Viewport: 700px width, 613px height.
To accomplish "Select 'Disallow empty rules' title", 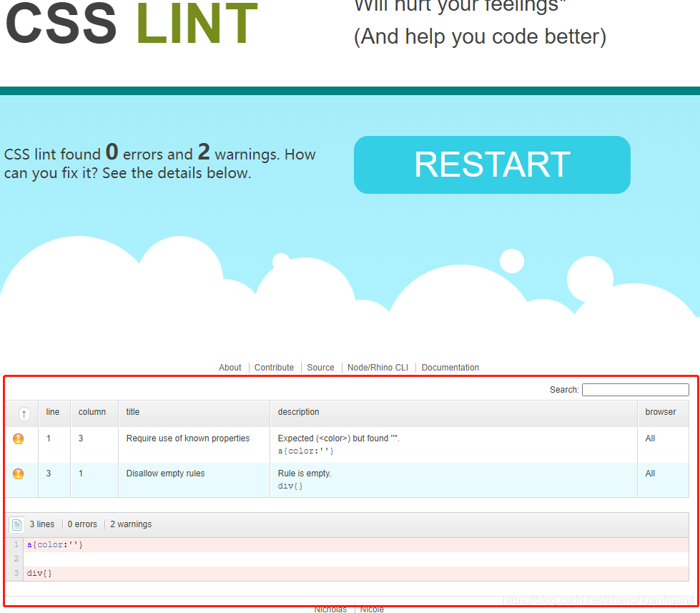I will [x=166, y=474].
